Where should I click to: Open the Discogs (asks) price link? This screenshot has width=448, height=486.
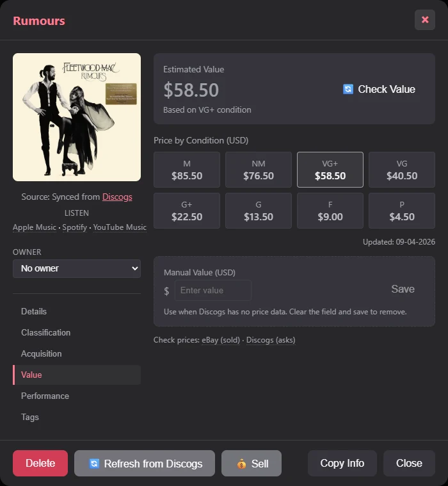coord(271,340)
